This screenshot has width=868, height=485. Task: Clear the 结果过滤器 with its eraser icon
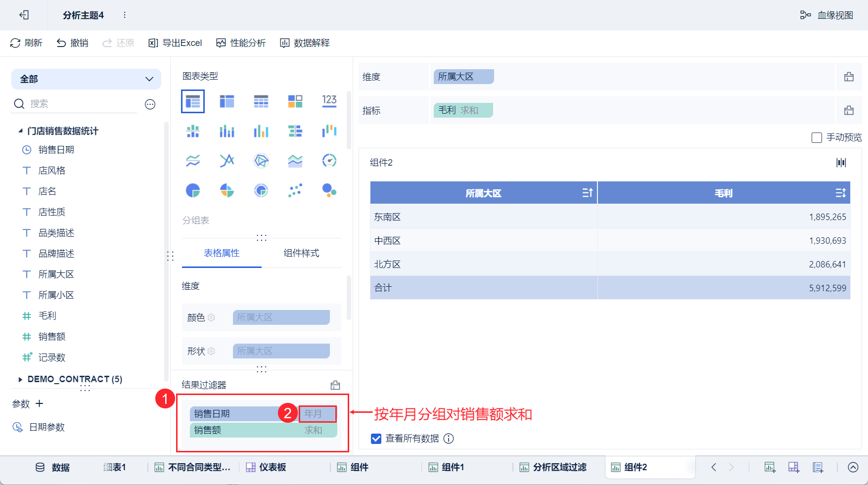pyautogui.click(x=335, y=385)
